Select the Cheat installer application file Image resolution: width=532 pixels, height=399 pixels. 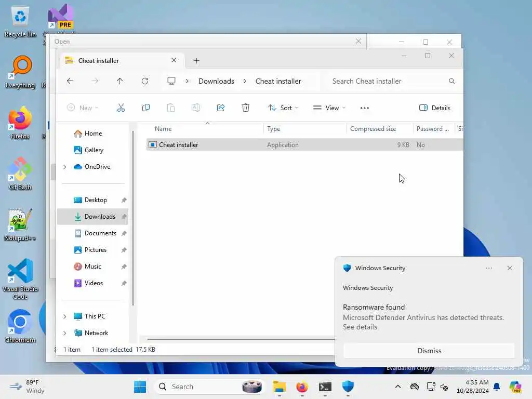point(304,145)
